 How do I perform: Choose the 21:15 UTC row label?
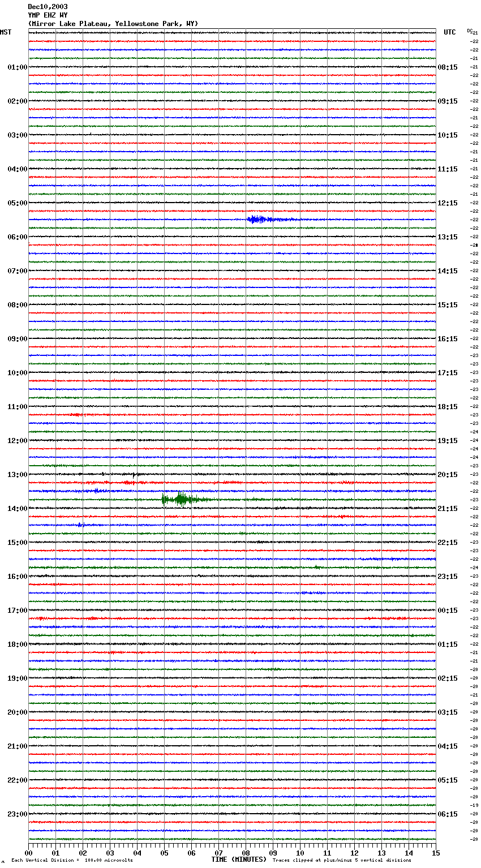coord(448,509)
